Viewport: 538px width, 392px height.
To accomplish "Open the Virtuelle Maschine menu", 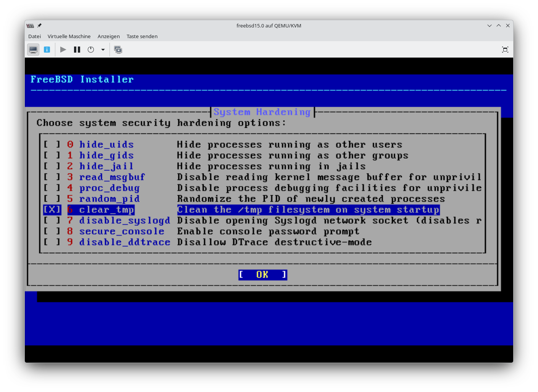I will (x=69, y=36).
